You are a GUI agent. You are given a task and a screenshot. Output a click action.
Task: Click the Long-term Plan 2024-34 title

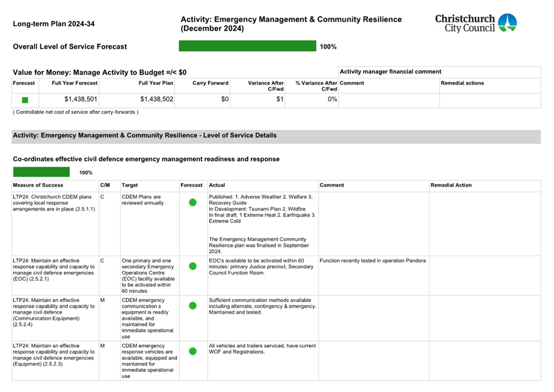(x=53, y=24)
